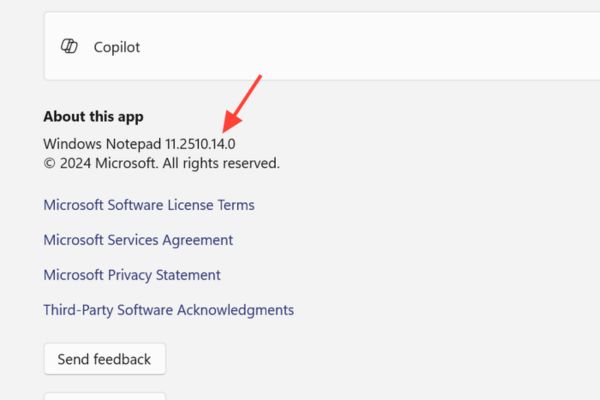Screen dimensions: 600x400
Task: Click the Send feedback button
Action: [104, 359]
